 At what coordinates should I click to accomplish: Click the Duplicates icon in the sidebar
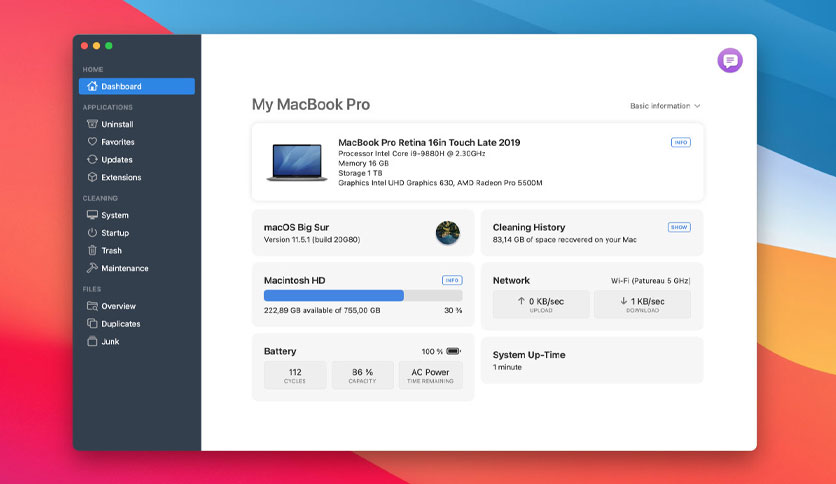pyautogui.click(x=92, y=323)
